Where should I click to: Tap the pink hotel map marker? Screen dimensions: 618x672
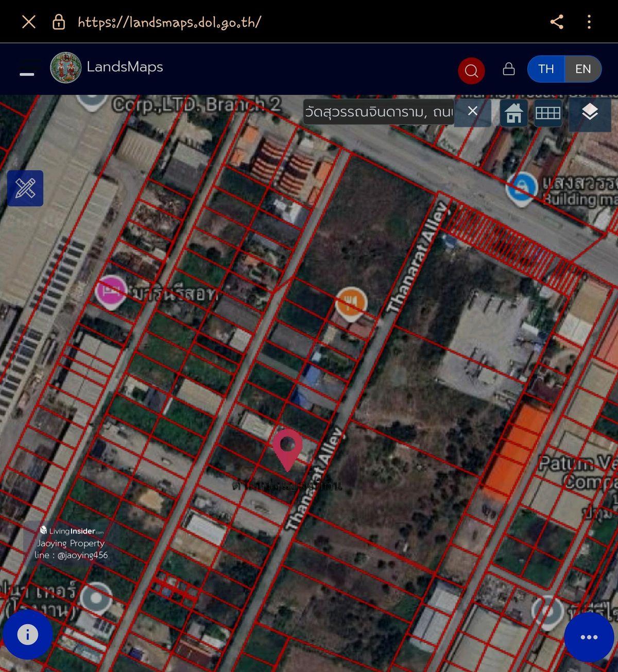(x=111, y=291)
